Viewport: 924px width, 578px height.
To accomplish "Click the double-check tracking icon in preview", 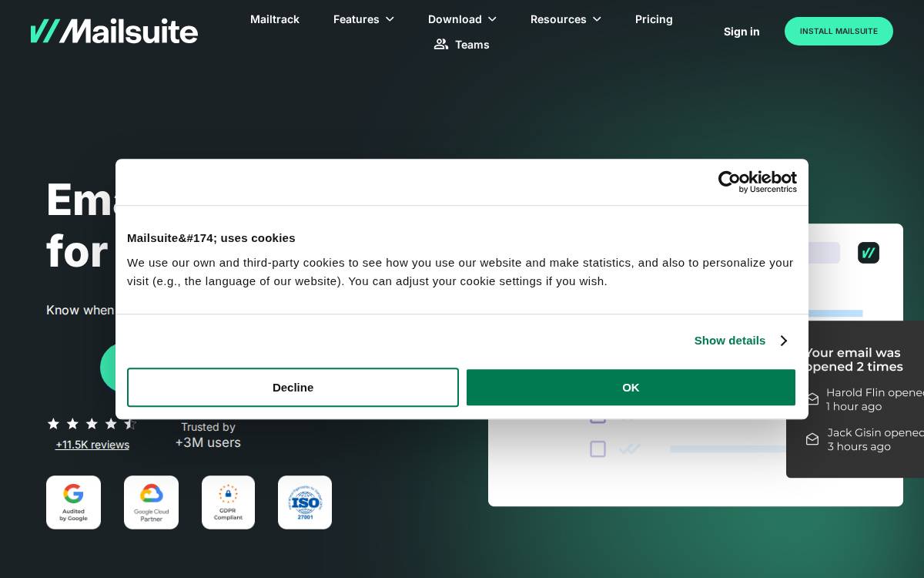I will pos(629,449).
